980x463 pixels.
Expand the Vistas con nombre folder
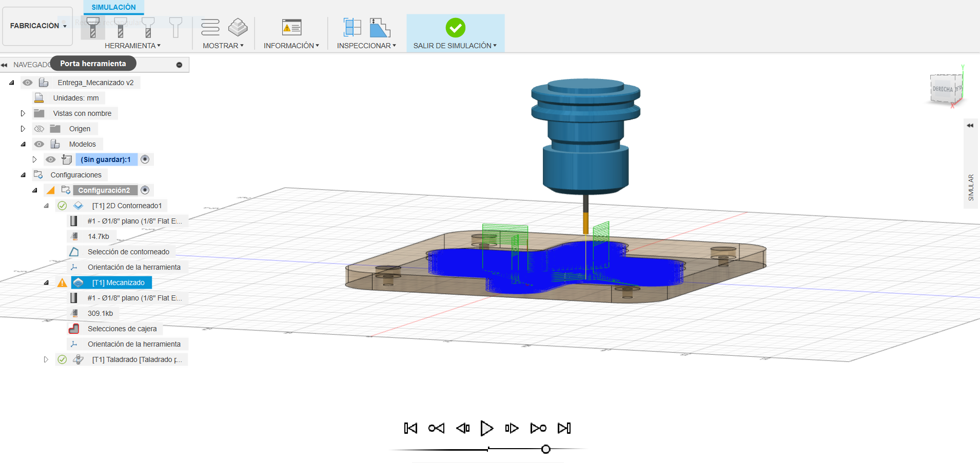23,113
